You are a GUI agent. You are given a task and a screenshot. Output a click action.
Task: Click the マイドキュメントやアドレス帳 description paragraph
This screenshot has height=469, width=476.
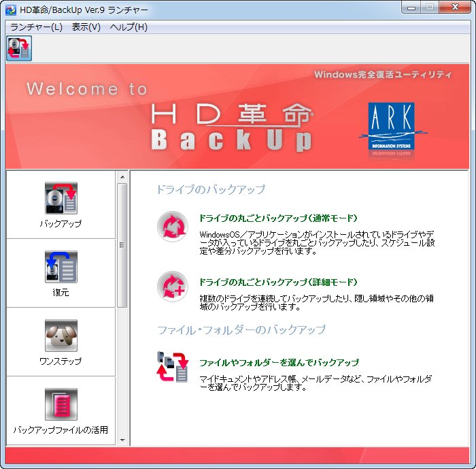(316, 383)
